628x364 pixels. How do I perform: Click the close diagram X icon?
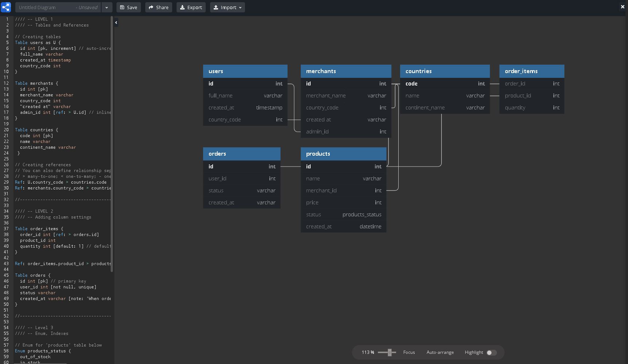tap(622, 7)
